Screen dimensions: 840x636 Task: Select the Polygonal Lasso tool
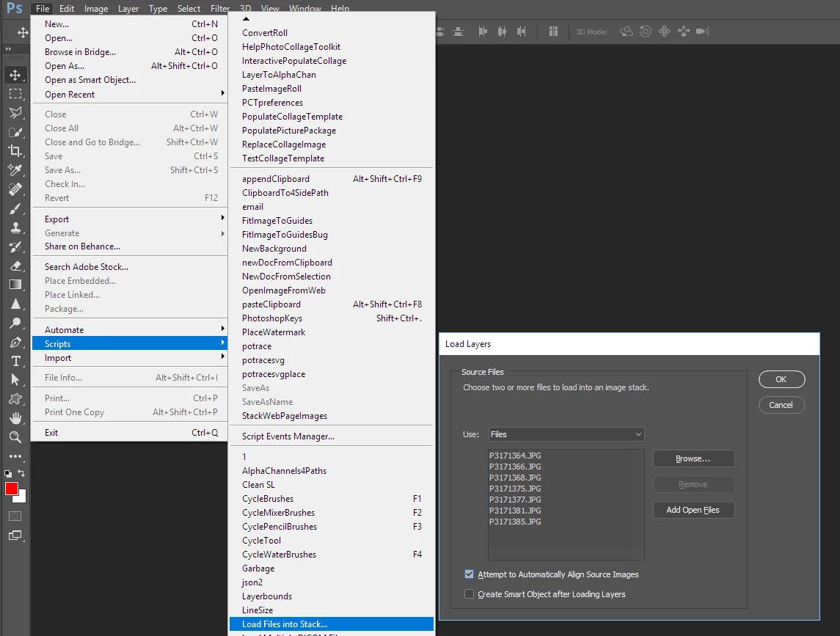[15, 112]
